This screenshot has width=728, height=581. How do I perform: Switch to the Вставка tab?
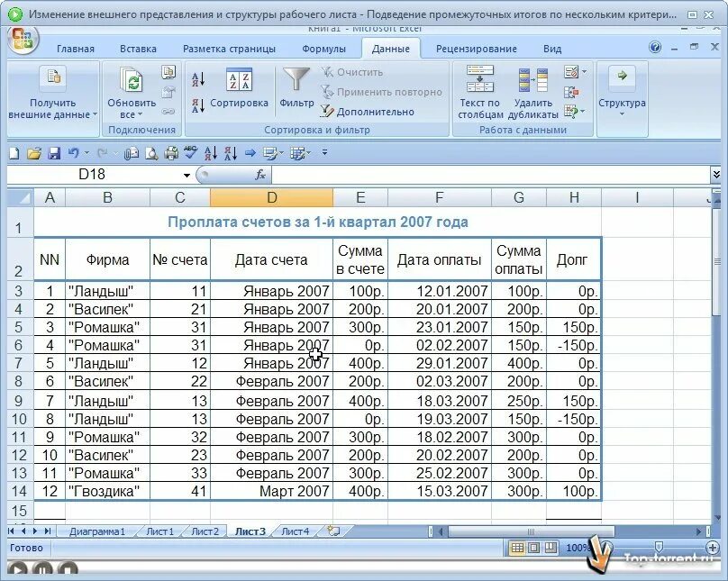click(138, 49)
